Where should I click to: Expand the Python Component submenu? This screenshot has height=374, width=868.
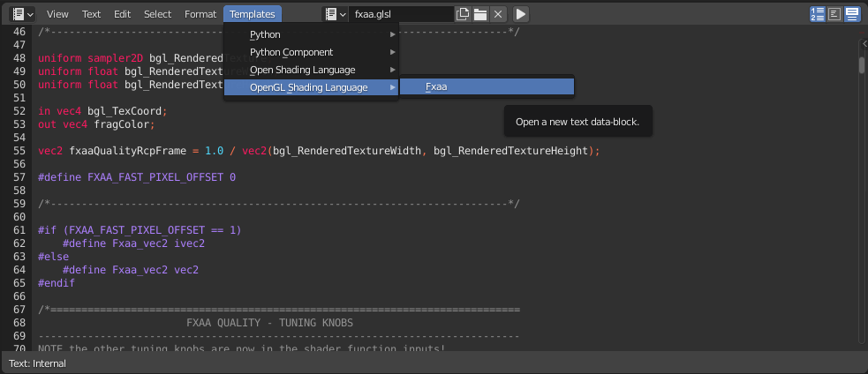tap(311, 53)
